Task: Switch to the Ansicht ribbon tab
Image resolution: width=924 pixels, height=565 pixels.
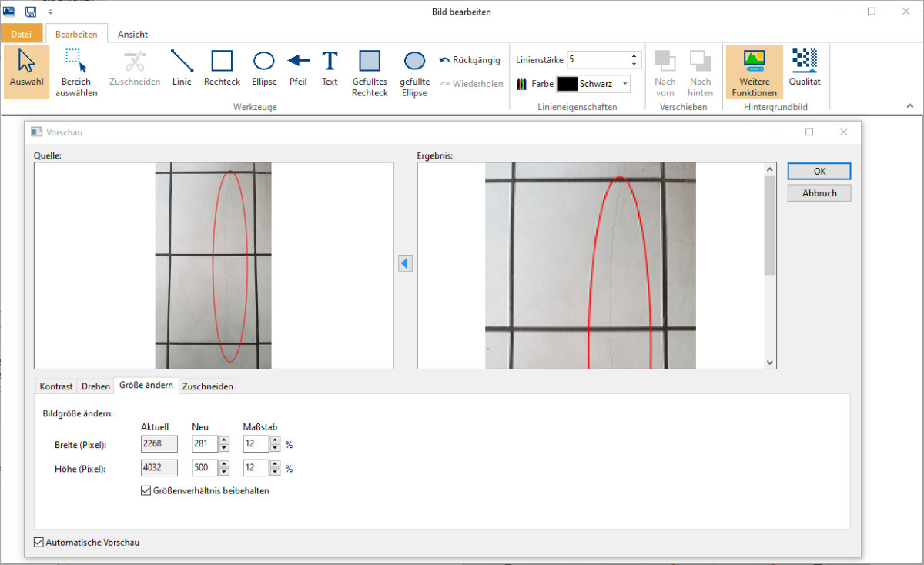Action: pyautogui.click(x=132, y=34)
